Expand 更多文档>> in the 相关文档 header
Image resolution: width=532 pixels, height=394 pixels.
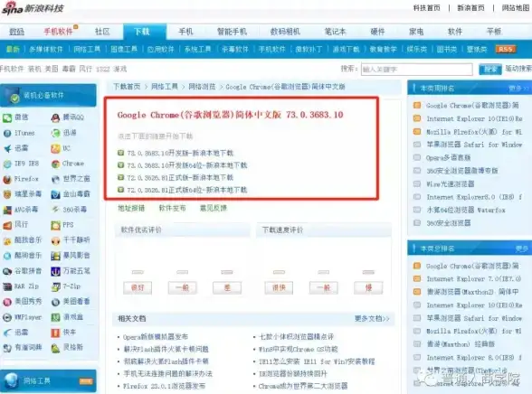tap(372, 319)
